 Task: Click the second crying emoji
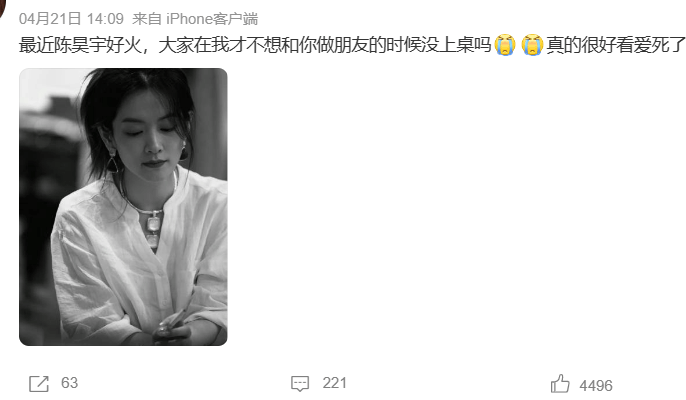point(532,45)
